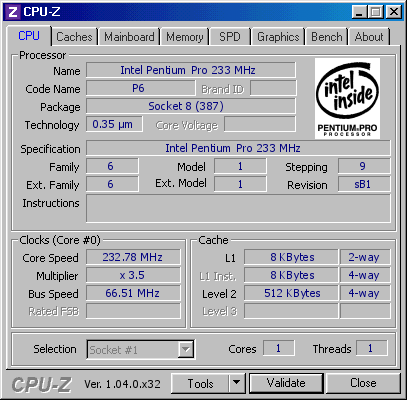Switch to the Mainboard tab
Viewport: 407px width, 400px height.
129,37
